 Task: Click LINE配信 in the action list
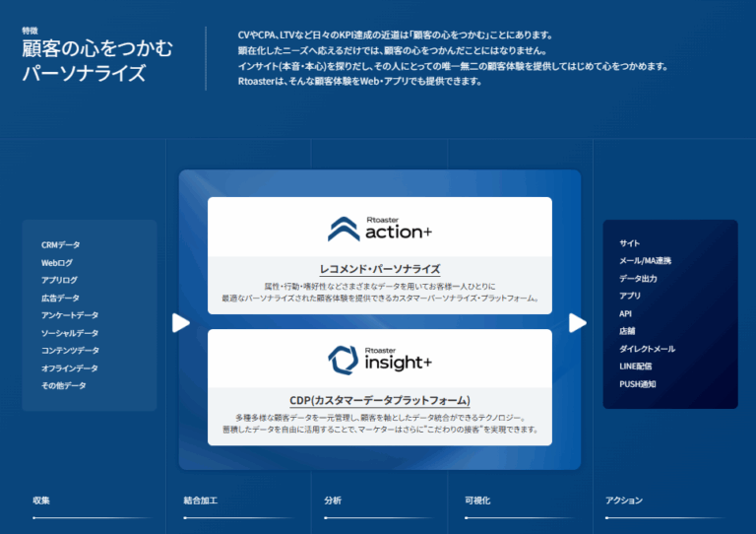pyautogui.click(x=636, y=367)
